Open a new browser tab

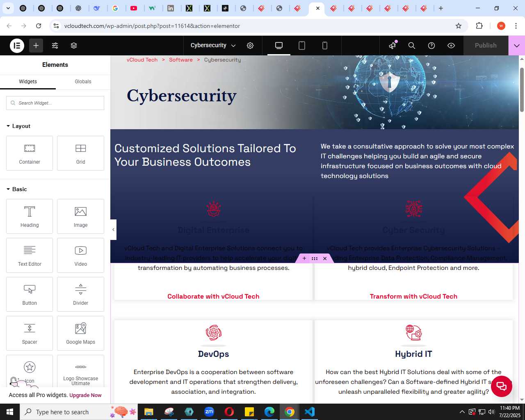pos(441,8)
